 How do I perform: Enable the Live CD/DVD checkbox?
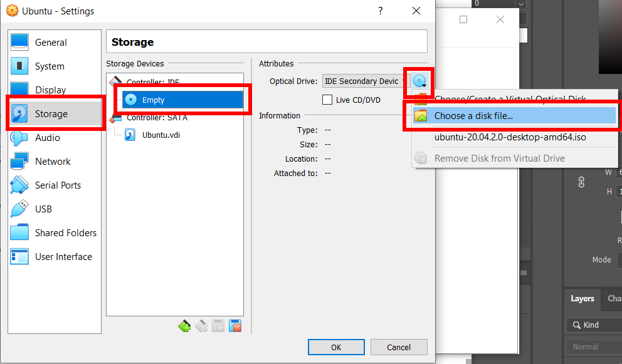click(x=327, y=100)
